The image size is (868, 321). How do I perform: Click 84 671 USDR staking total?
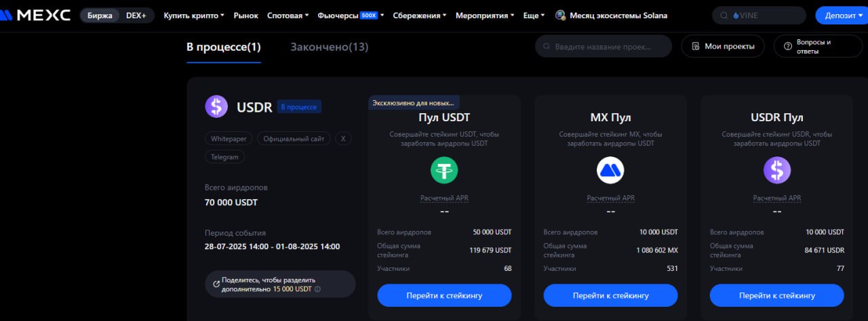[824, 250]
